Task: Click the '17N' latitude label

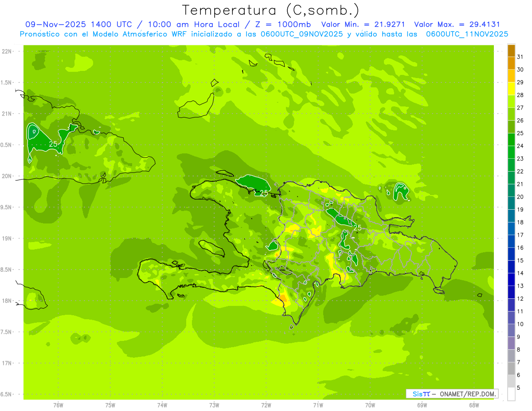Action: point(8,363)
